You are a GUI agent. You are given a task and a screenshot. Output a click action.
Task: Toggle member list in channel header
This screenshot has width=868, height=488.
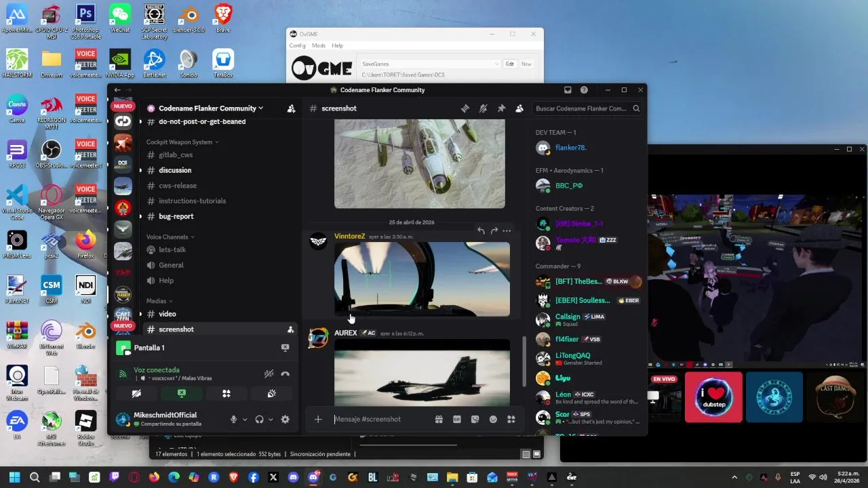[519, 108]
